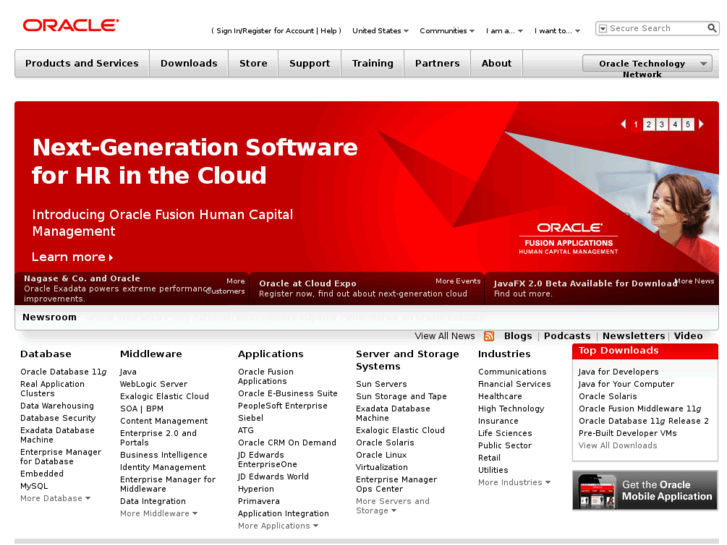Select banner slide 4
Image resolution: width=727 pixels, height=545 pixels.
coord(675,124)
